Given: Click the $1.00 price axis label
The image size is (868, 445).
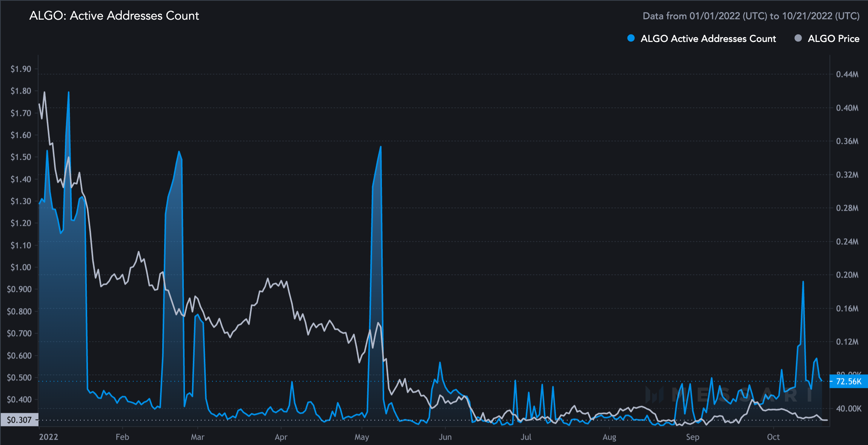Looking at the screenshot, I should coord(21,267).
